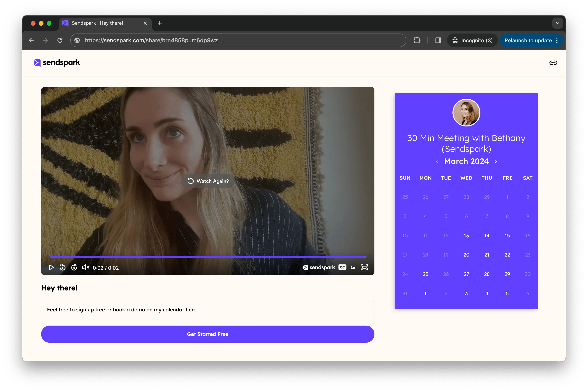This screenshot has width=588, height=391.
Task: Select Monday March 25 on the calendar
Action: [x=425, y=274]
